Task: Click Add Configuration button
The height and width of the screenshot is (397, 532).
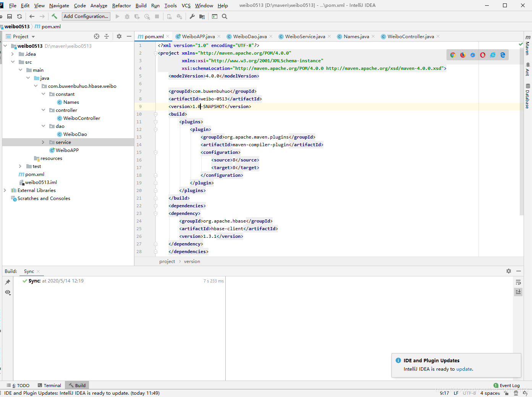Action: [x=86, y=16]
